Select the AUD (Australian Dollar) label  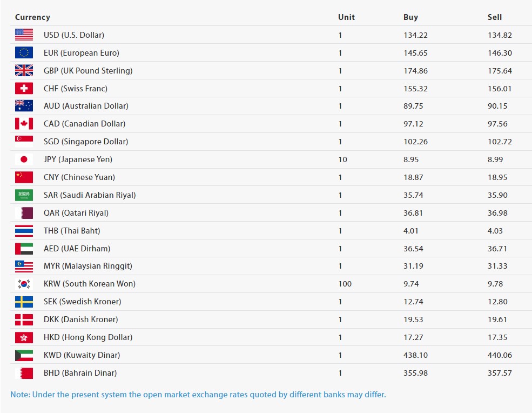(86, 106)
